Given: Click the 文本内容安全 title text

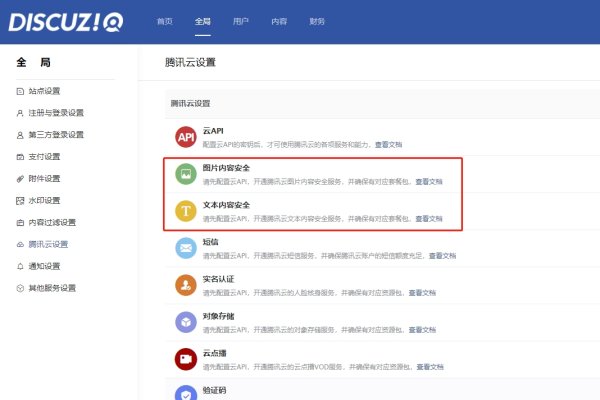Looking at the screenshot, I should click(226, 205).
